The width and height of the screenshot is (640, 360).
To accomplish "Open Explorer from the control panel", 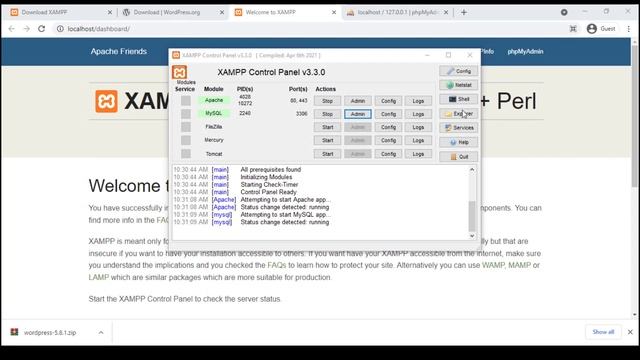I will (x=458, y=113).
